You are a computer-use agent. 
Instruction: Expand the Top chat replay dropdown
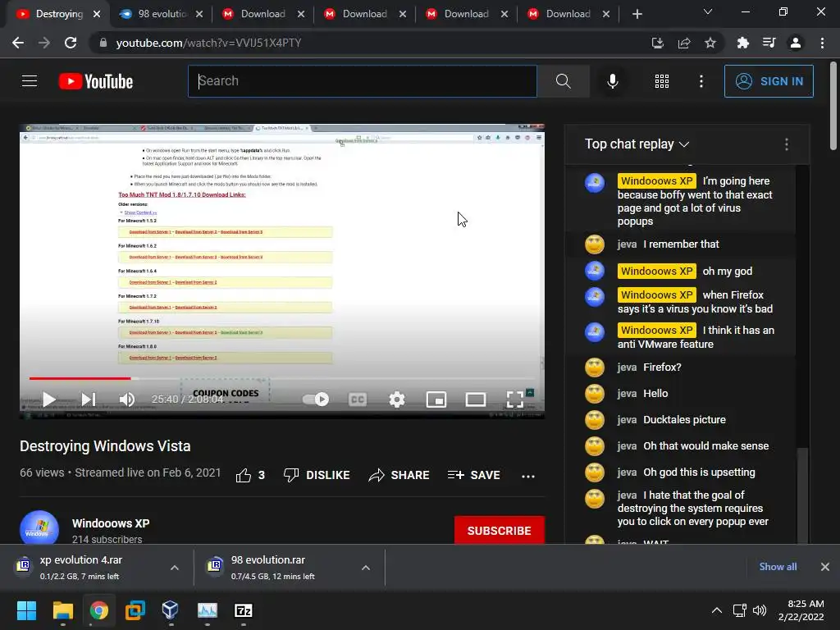(637, 144)
